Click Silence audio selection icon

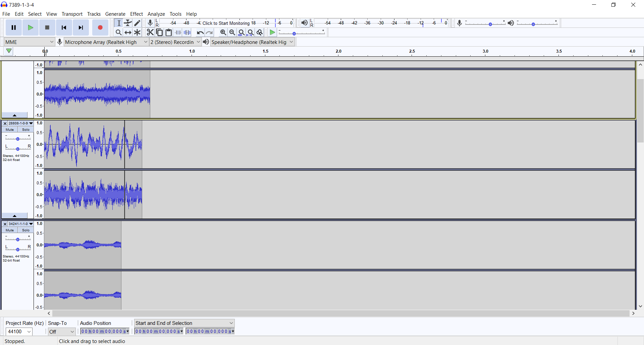coord(187,33)
